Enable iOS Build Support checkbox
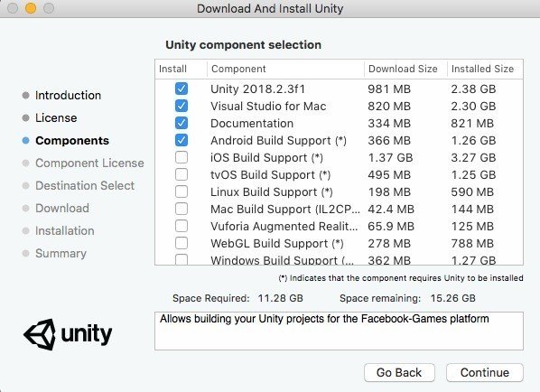 [182, 157]
